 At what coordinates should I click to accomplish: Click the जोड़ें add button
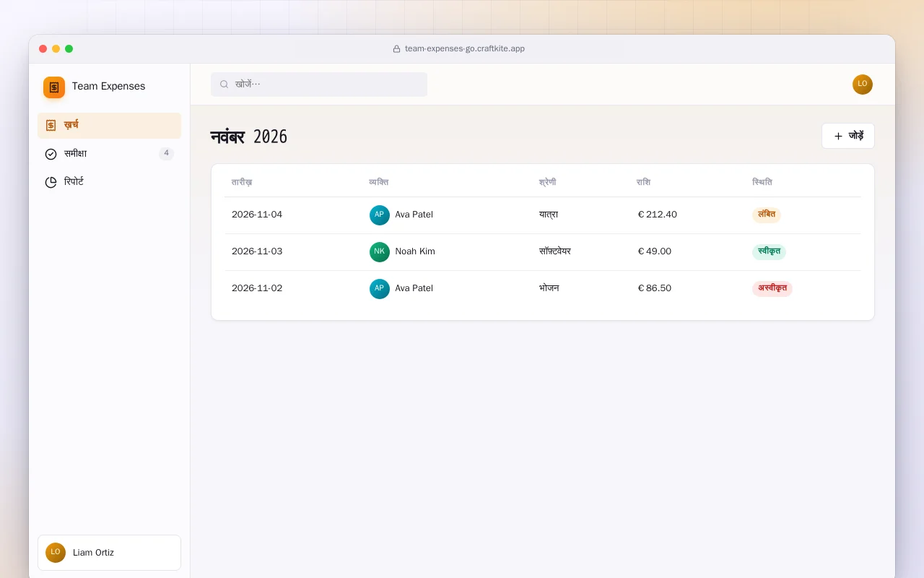pyautogui.click(x=848, y=136)
